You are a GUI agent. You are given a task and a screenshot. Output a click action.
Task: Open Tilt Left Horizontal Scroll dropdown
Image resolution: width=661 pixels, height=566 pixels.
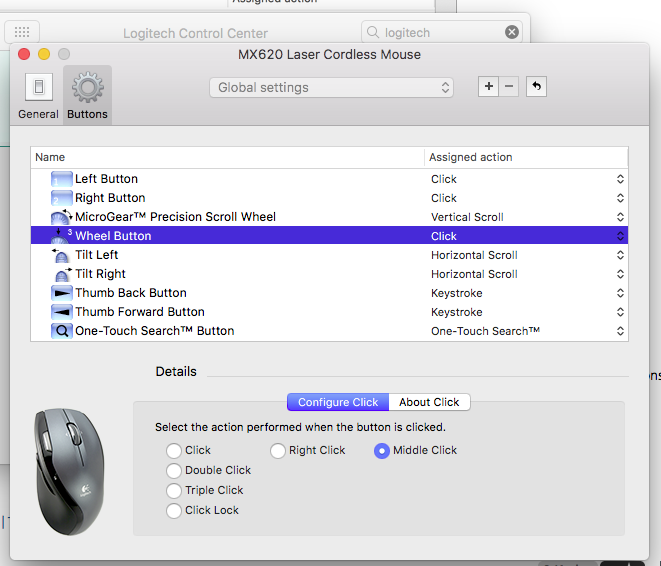pos(620,255)
